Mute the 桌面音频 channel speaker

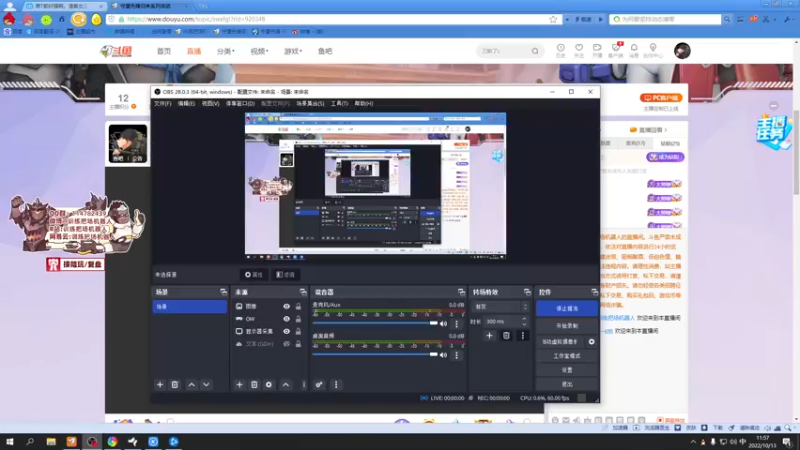(x=443, y=355)
